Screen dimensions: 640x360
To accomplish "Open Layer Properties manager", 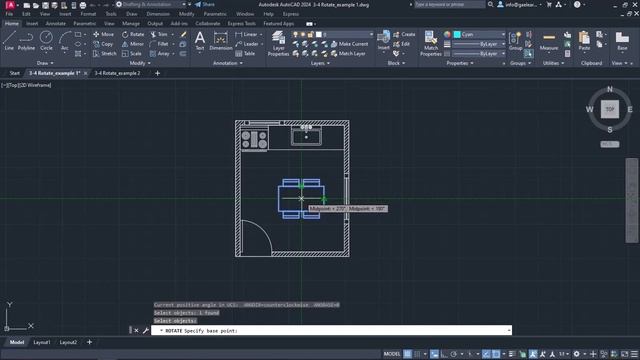I will [x=278, y=43].
